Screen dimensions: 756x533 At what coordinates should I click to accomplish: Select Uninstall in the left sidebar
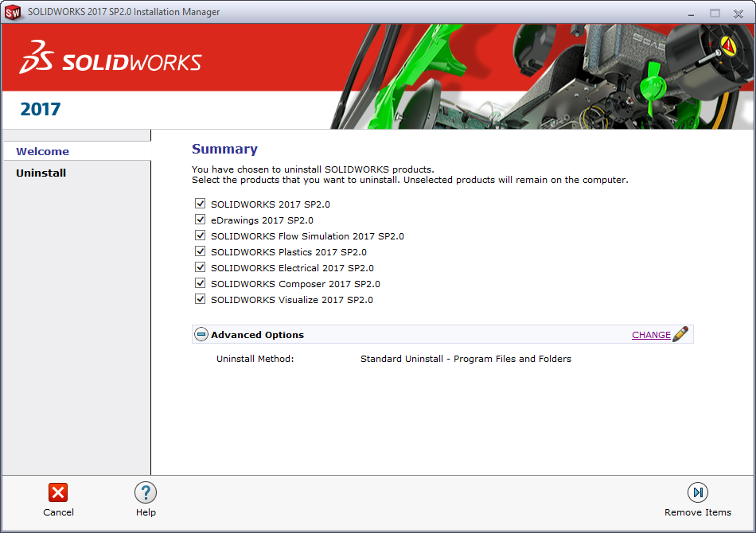tap(41, 173)
